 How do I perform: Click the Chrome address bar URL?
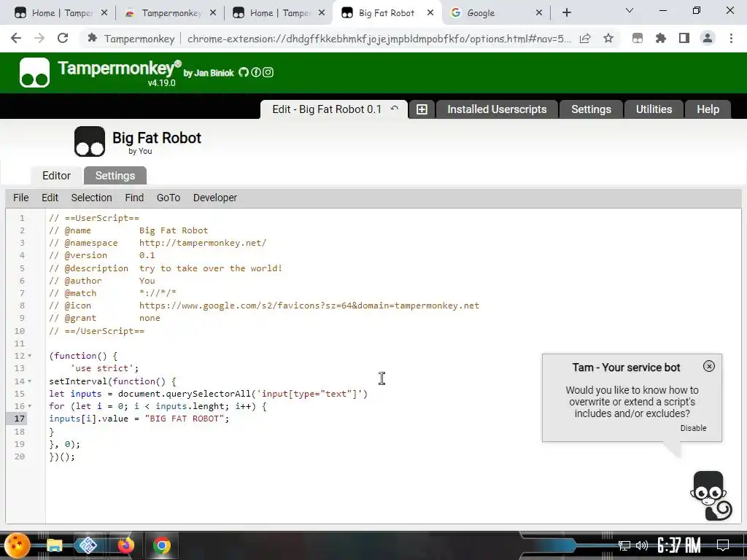pyautogui.click(x=379, y=39)
